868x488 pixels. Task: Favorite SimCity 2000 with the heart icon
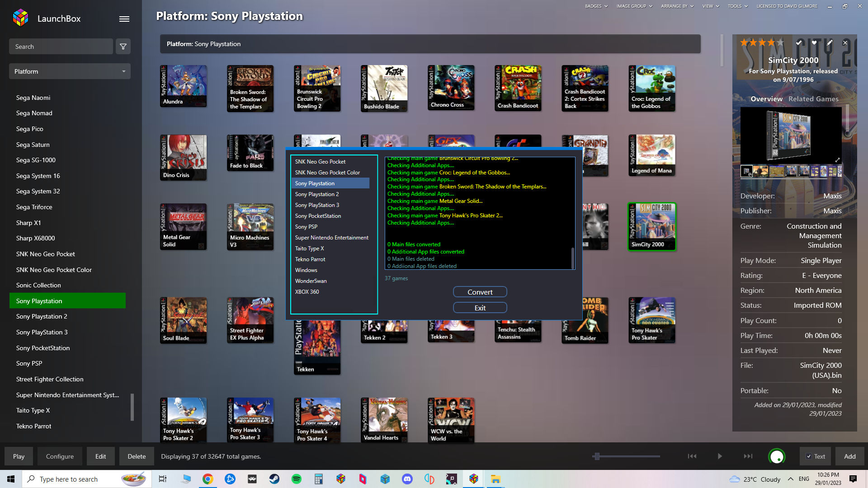[x=814, y=42]
